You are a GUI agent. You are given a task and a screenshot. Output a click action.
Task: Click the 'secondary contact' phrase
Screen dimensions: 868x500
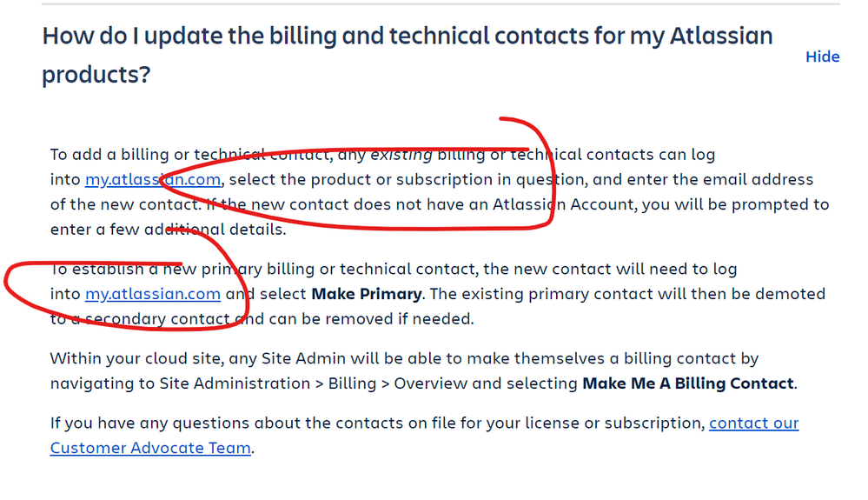pyautogui.click(x=157, y=319)
